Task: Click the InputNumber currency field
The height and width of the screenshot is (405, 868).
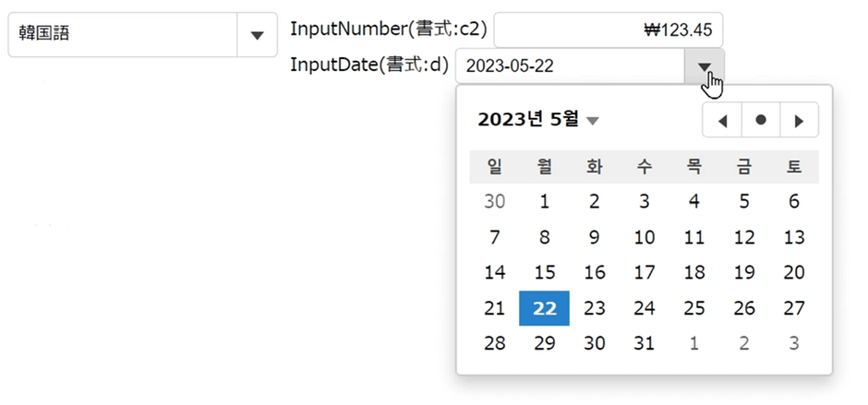Action: pos(608,30)
